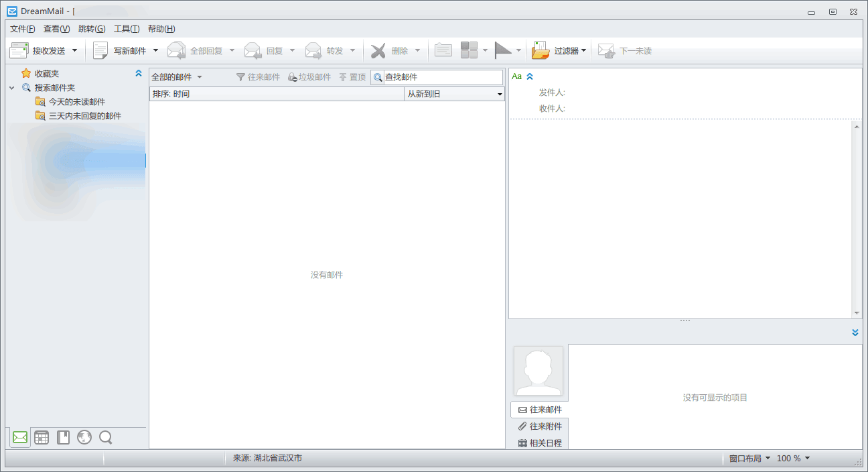868x472 pixels.
Task: Expand the 全部回复 dropdown arrow
Action: [x=232, y=50]
